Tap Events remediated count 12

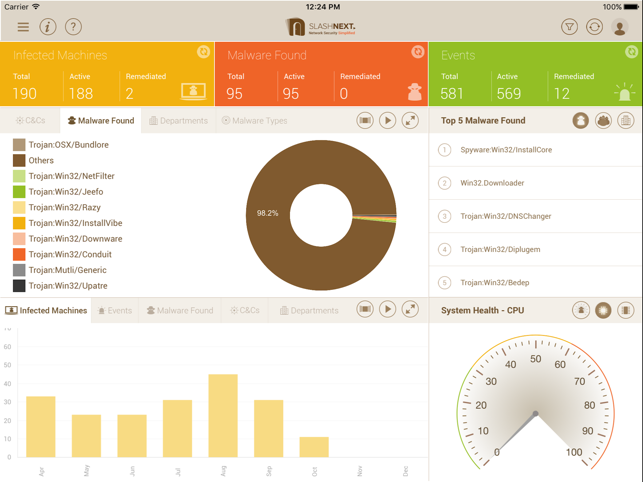point(561,94)
